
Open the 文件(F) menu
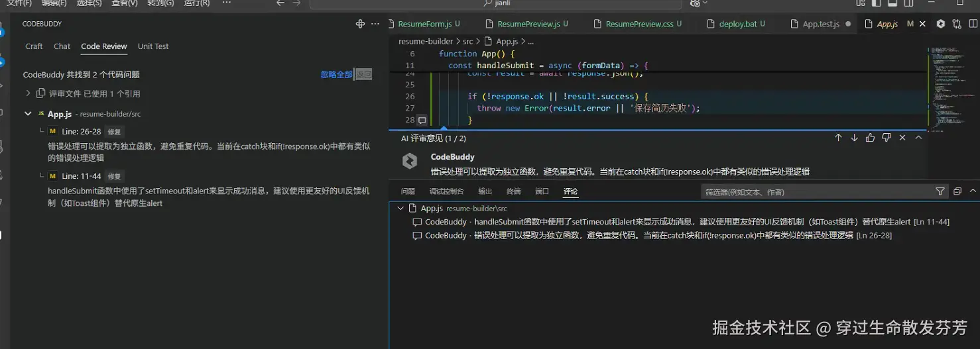point(19,3)
